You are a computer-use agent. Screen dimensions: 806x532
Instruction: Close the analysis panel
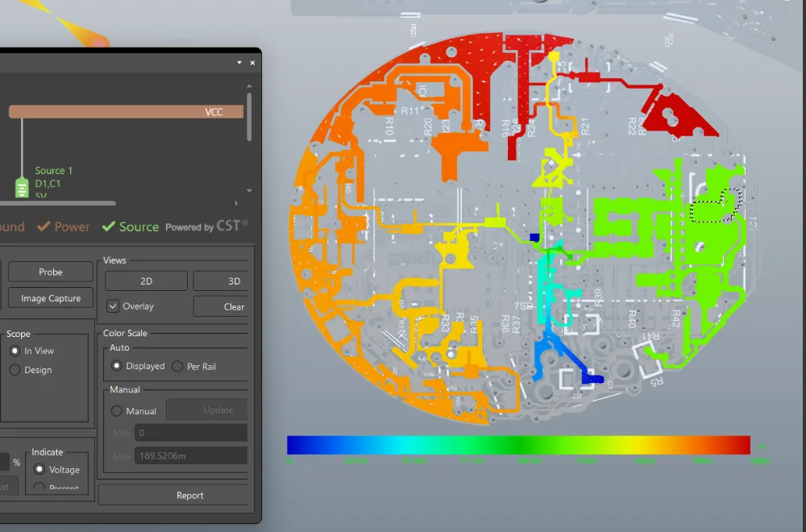tap(252, 63)
